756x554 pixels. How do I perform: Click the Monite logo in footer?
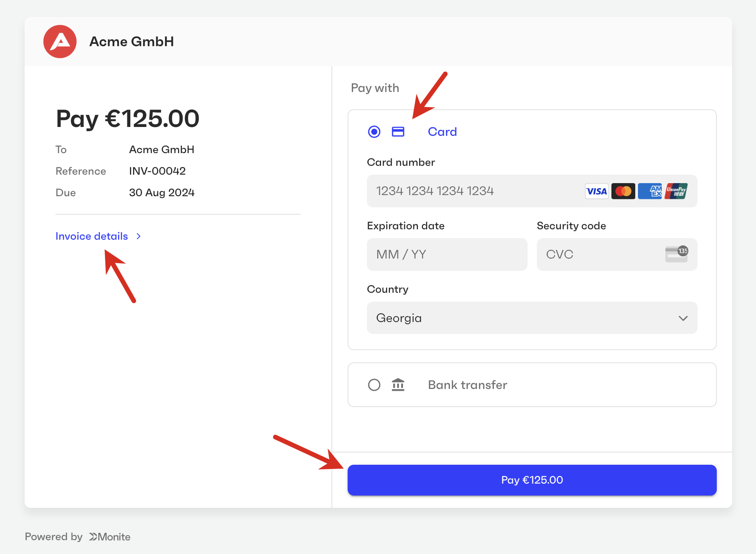pyautogui.click(x=110, y=537)
